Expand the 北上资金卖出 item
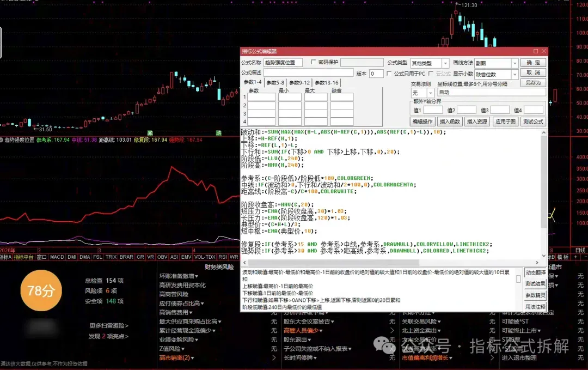 (421, 331)
